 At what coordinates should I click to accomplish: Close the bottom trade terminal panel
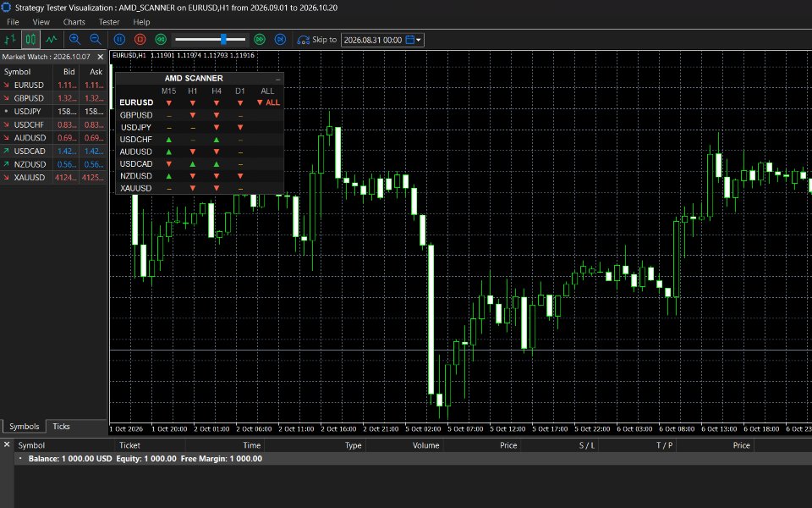tap(7, 444)
